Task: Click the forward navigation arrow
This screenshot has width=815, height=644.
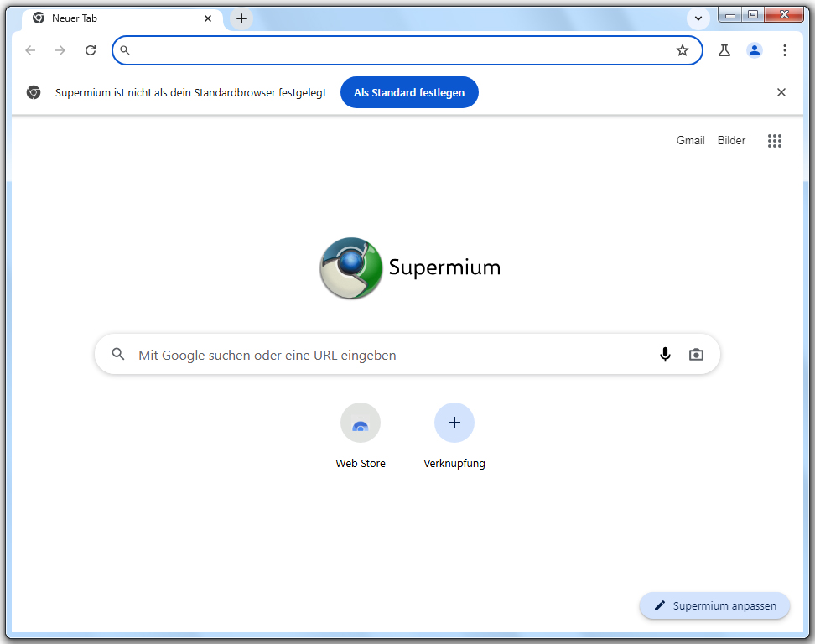Action: (x=60, y=50)
